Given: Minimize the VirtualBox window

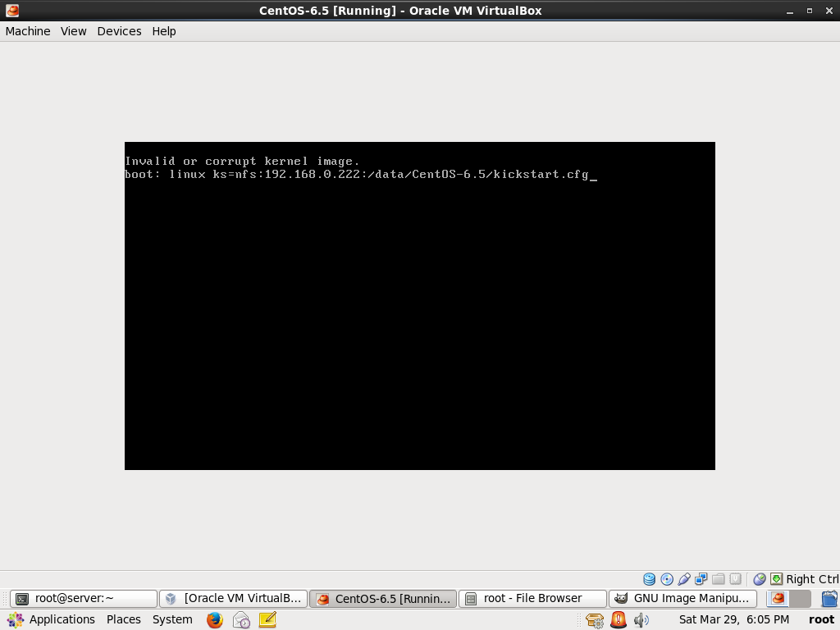Looking at the screenshot, I should (x=790, y=11).
